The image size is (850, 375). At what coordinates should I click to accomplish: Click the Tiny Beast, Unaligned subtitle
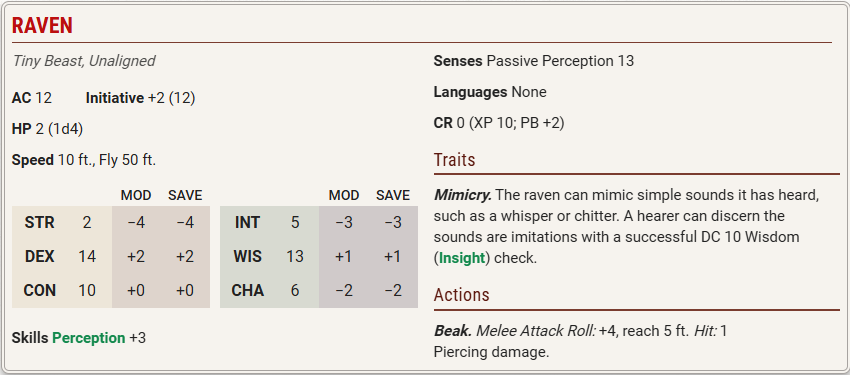(x=84, y=61)
